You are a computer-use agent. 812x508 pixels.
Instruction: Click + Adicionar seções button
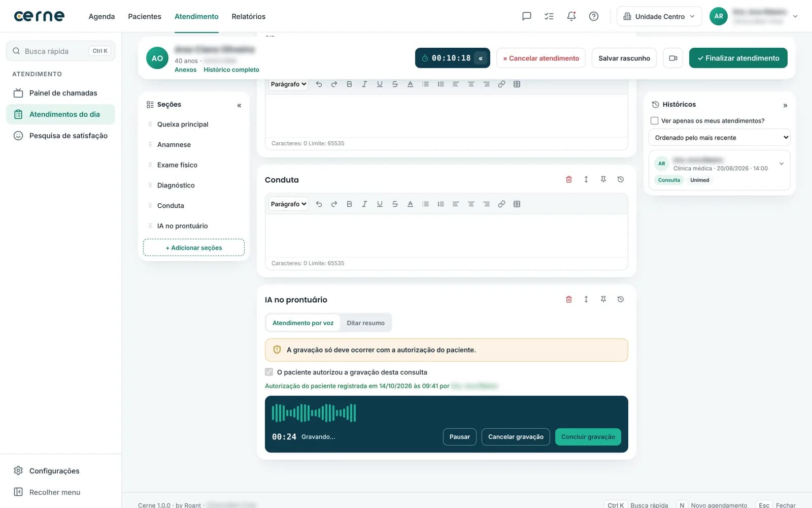[x=194, y=247]
